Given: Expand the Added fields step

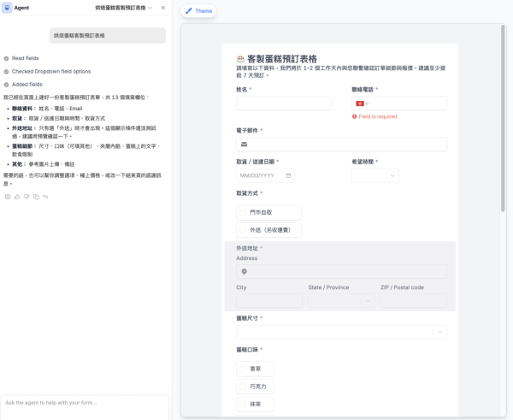Looking at the screenshot, I should pyautogui.click(x=27, y=85).
